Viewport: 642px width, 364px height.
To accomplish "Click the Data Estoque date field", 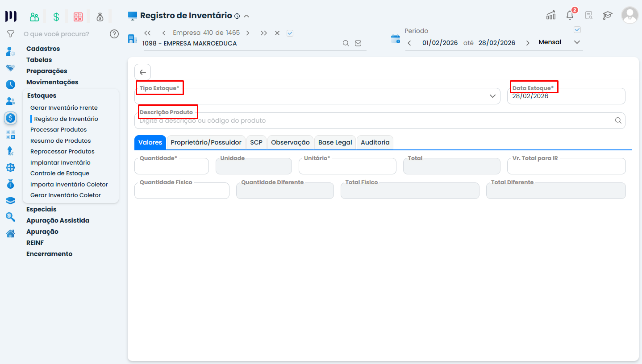I will pyautogui.click(x=566, y=96).
